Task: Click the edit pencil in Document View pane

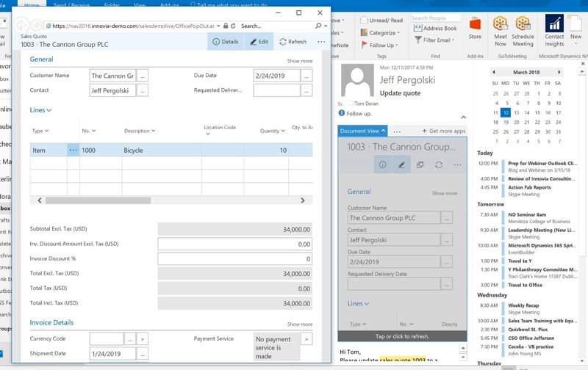Action: (x=401, y=164)
